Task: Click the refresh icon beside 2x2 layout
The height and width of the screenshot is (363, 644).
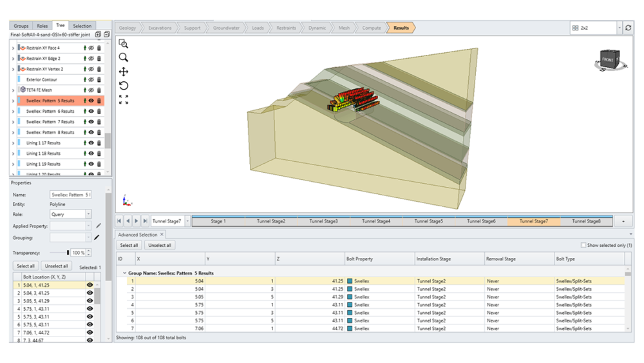Action: (628, 28)
